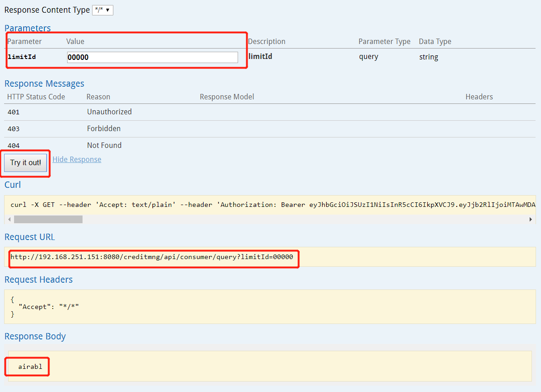The width and height of the screenshot is (541, 392).
Task: Select the 403 status code
Action: pyautogui.click(x=14, y=129)
